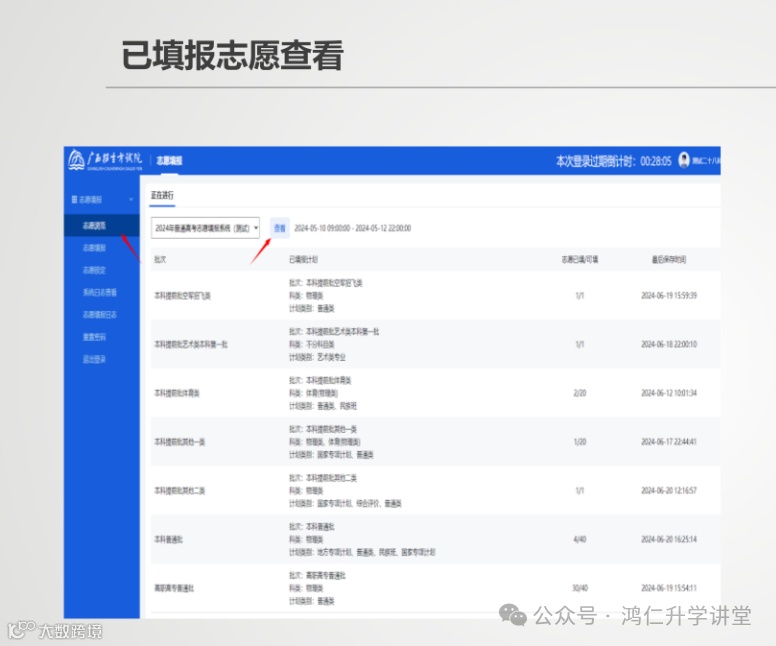Click the 本科普通批 batch cell
This screenshot has width=776, height=646.
click(168, 540)
